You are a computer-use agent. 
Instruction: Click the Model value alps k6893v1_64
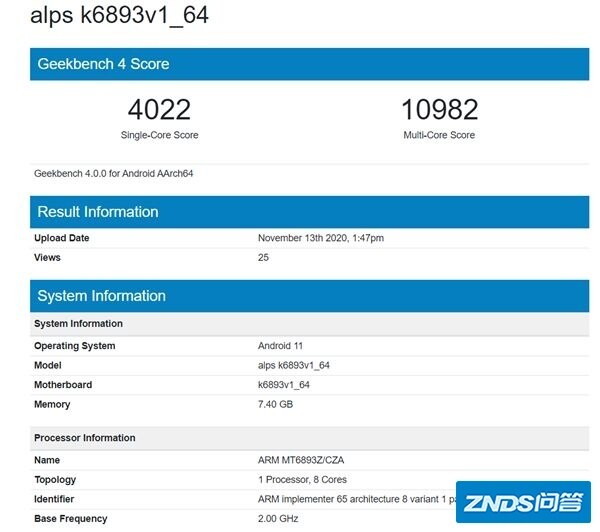[293, 366]
